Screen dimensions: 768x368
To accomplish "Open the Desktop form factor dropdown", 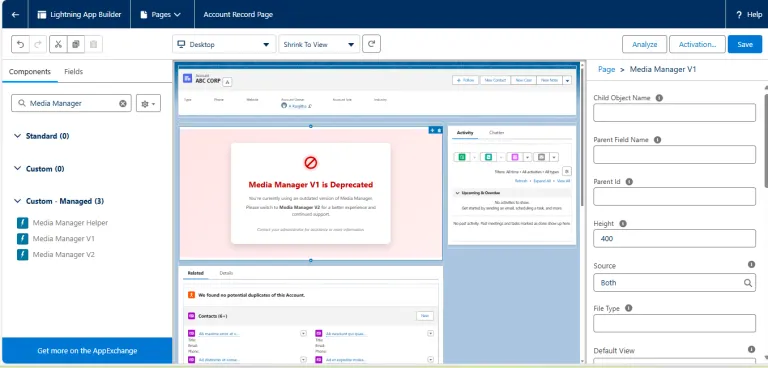I will tap(224, 44).
